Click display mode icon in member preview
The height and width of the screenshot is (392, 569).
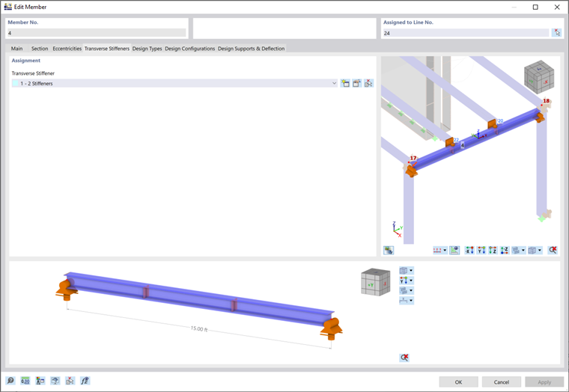pos(404,290)
